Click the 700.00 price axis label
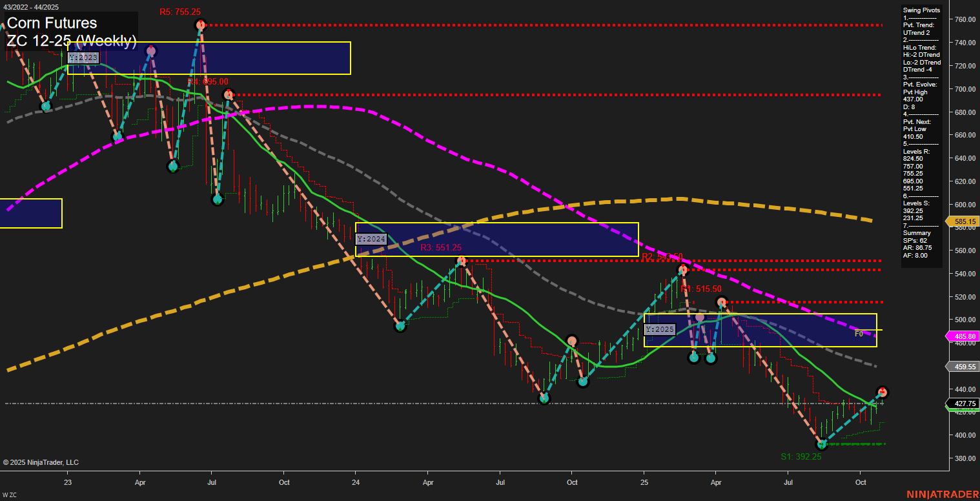This screenshot has width=980, height=501. coord(965,89)
